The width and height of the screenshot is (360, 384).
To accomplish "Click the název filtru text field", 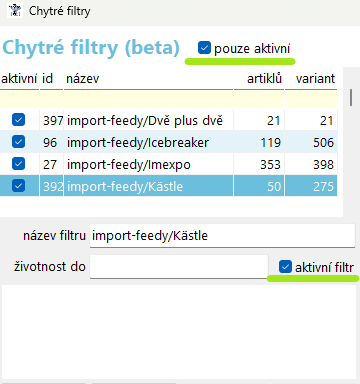I will click(x=222, y=236).
